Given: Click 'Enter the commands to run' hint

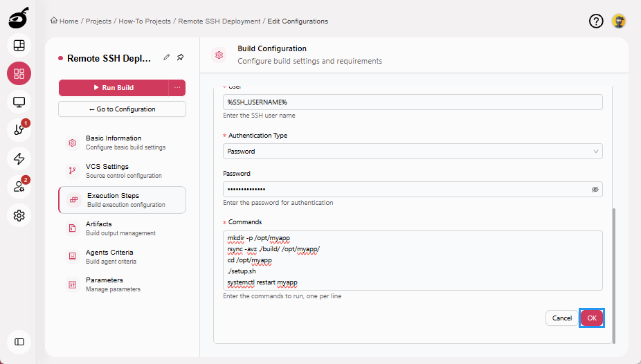Looking at the screenshot, I should [x=282, y=296].
